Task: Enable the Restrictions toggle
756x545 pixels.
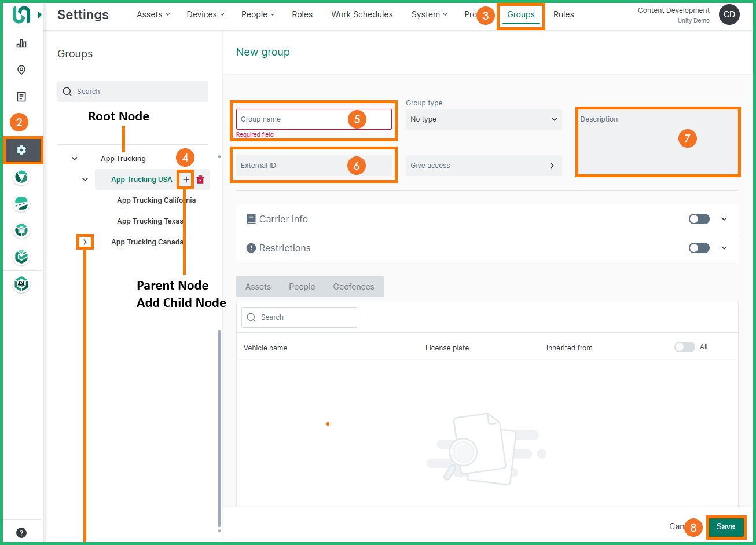Action: tap(699, 248)
